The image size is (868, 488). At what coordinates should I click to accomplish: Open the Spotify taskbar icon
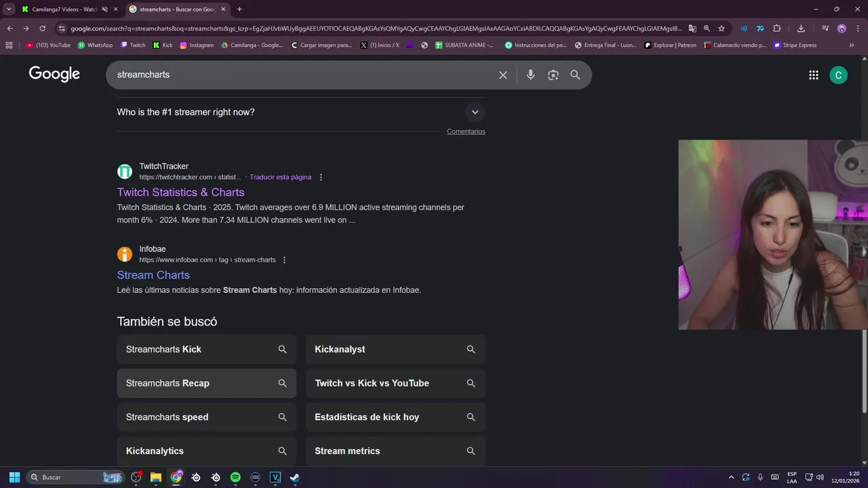235,477
